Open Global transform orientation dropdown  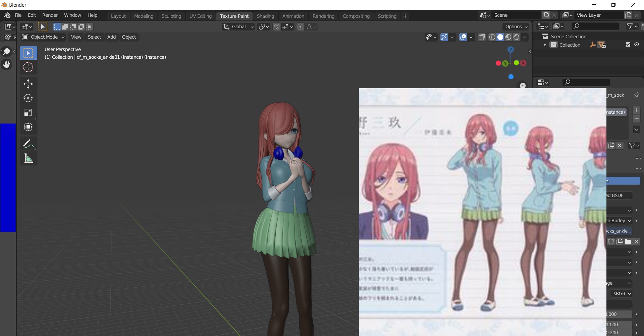click(238, 27)
